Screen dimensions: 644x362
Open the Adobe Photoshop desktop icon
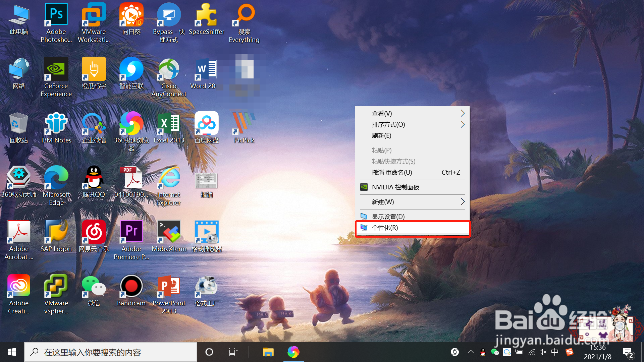pos(56,15)
